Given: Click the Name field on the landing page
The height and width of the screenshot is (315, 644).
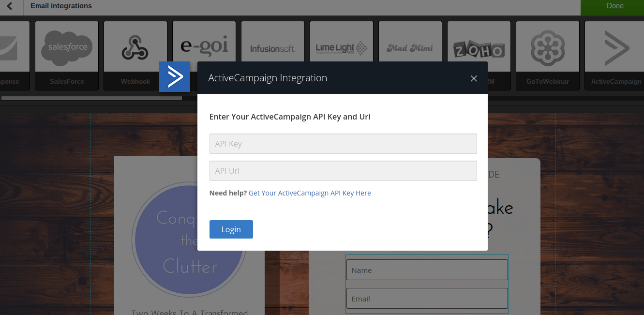Looking at the screenshot, I should (427, 270).
